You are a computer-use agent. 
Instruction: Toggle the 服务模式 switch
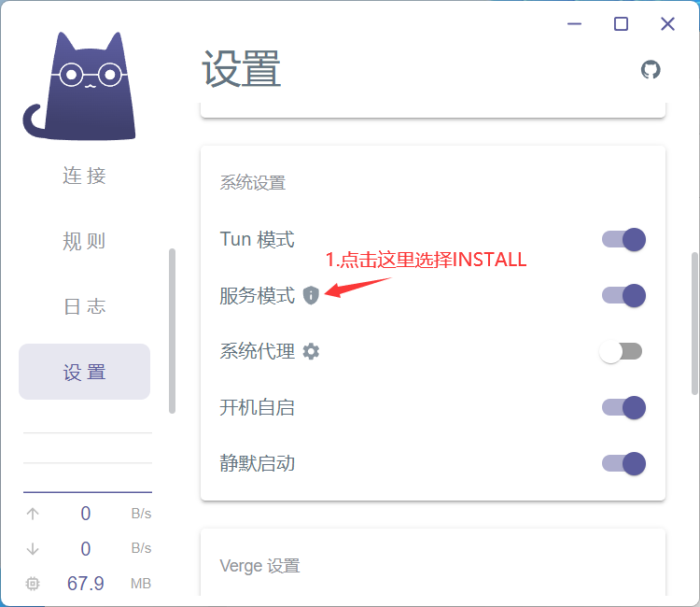click(623, 295)
